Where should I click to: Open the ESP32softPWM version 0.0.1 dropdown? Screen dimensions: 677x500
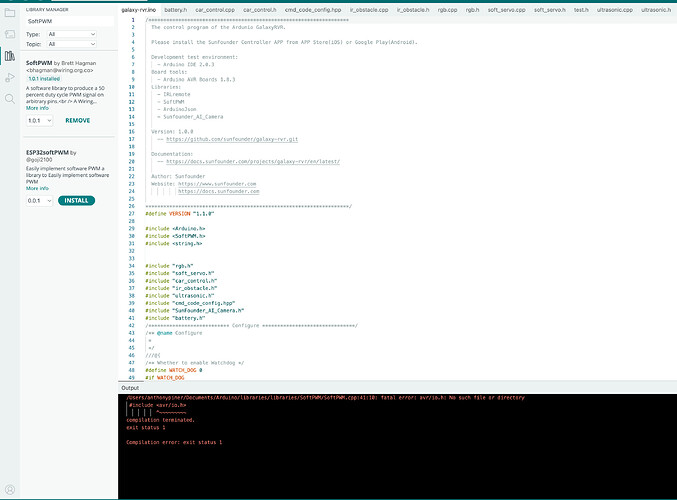tap(39, 201)
